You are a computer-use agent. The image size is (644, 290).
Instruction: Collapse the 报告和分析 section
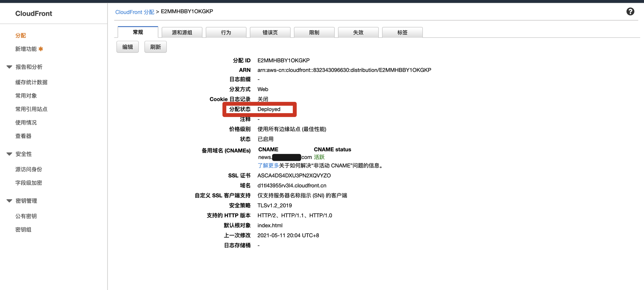click(9, 67)
